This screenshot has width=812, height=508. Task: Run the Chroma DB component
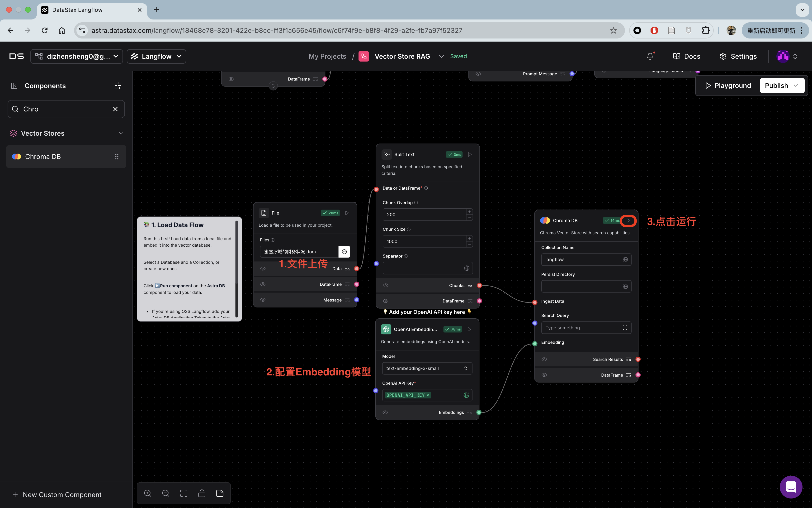coord(628,221)
